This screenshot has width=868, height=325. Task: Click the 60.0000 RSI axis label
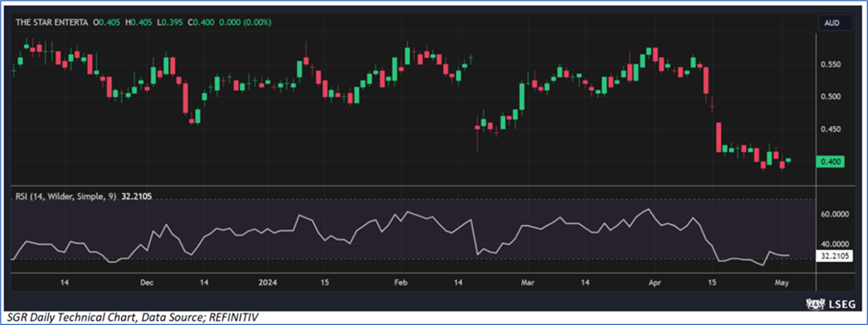[x=835, y=215]
